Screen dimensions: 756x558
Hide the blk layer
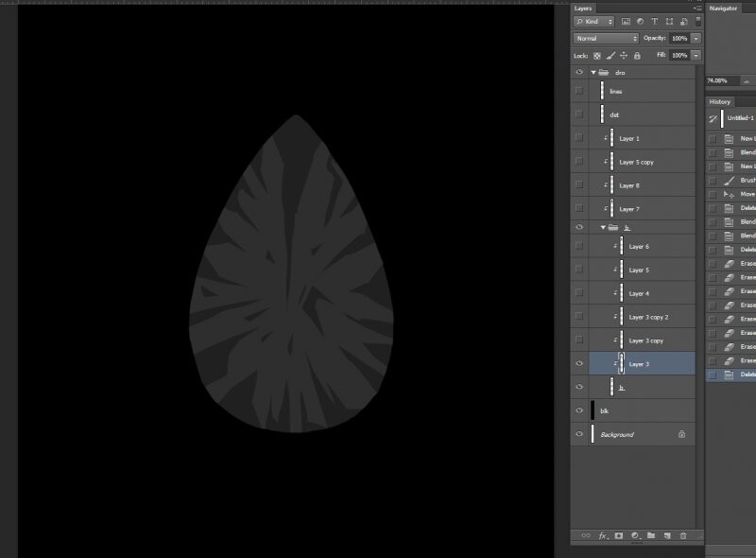click(578, 410)
